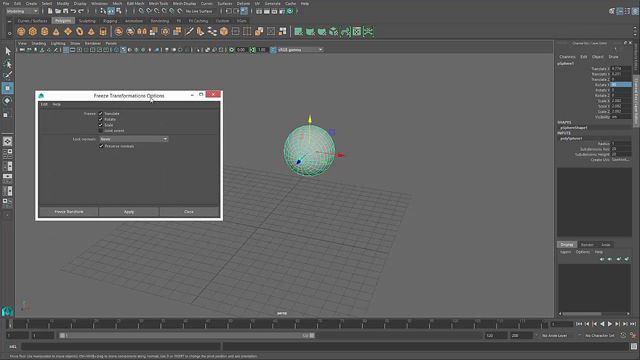Click the New Scene icon
Screen dimensions: 640x360
tap(50, 11)
